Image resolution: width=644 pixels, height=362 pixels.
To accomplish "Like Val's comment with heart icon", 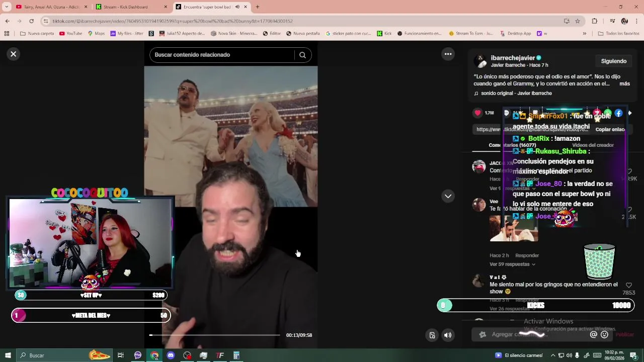I will [628, 285].
